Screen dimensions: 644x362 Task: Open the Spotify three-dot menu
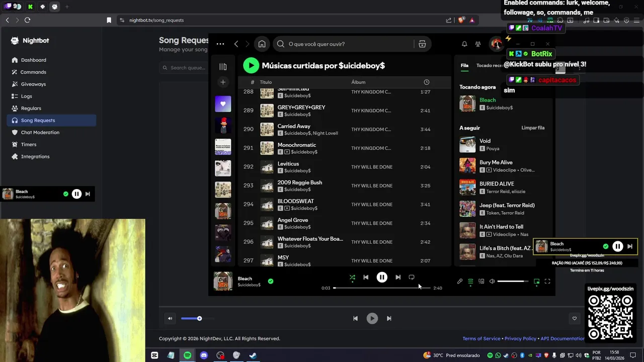[220, 44]
